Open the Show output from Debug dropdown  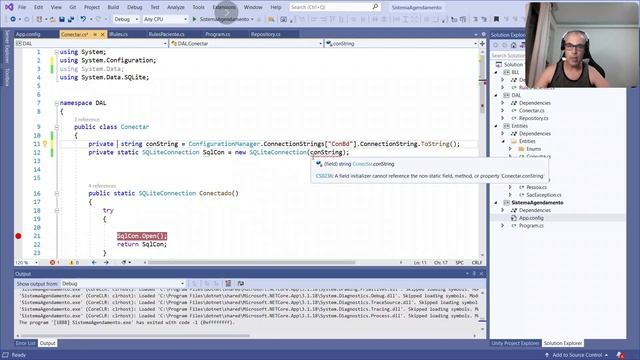pos(123,283)
